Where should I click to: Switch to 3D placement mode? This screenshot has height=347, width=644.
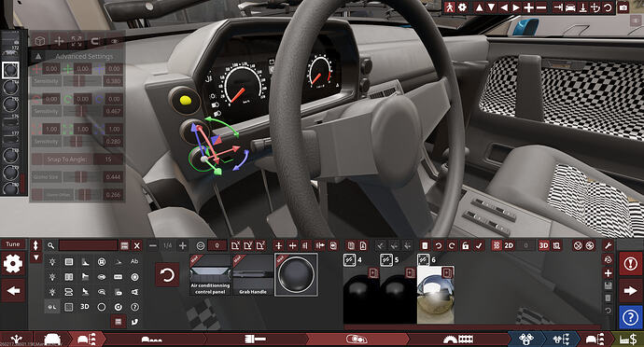[x=543, y=245]
